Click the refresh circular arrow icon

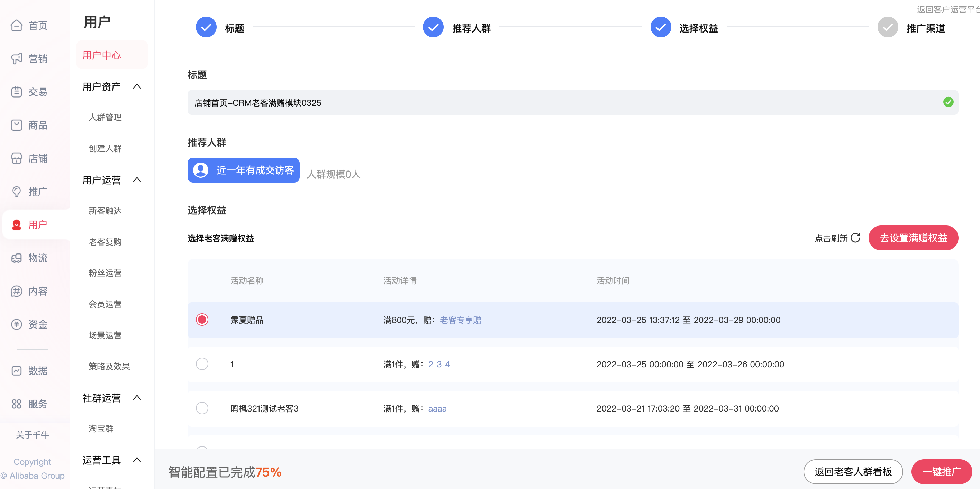coord(856,238)
